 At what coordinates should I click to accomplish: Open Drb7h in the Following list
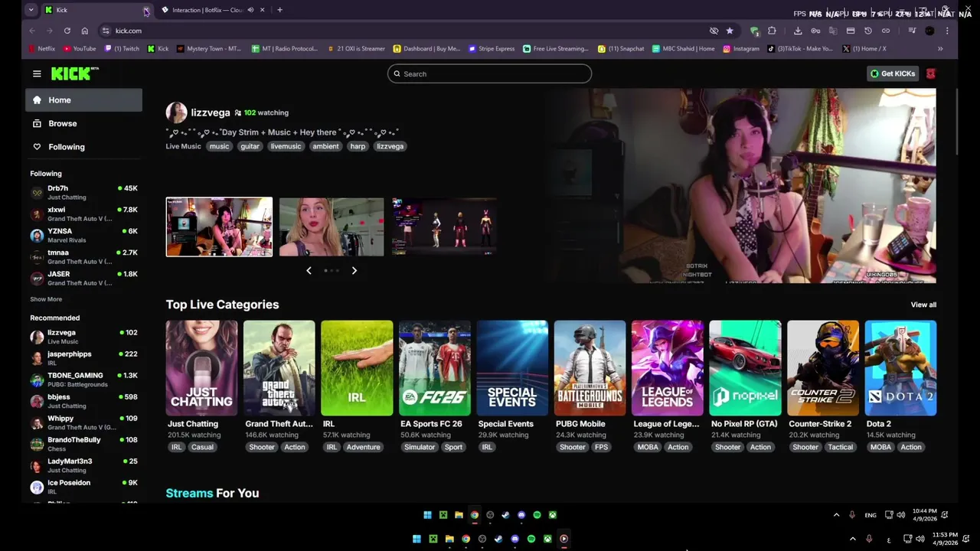point(83,192)
